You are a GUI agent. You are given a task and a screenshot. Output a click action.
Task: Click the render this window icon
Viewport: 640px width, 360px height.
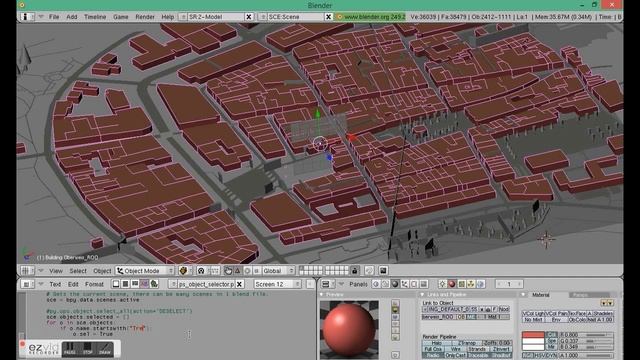(x=383, y=271)
